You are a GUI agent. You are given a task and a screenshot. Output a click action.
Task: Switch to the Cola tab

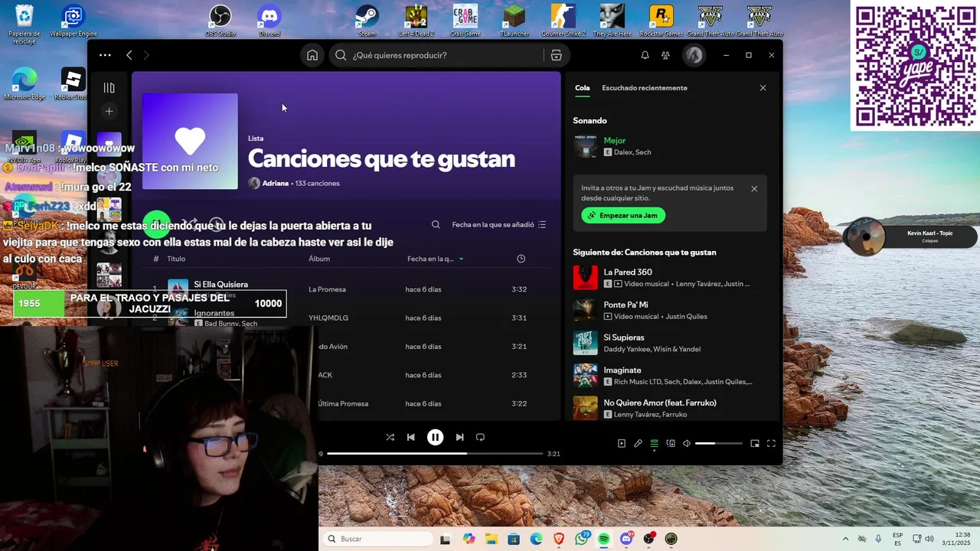[583, 88]
